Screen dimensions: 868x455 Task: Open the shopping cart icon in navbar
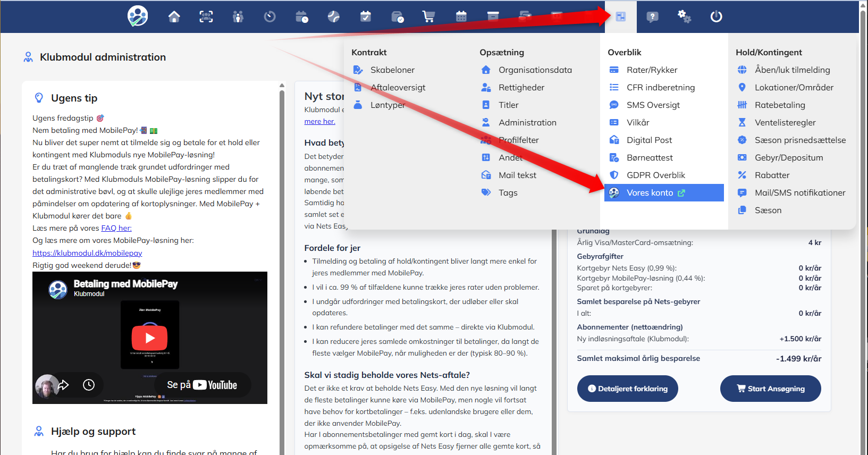pos(429,16)
